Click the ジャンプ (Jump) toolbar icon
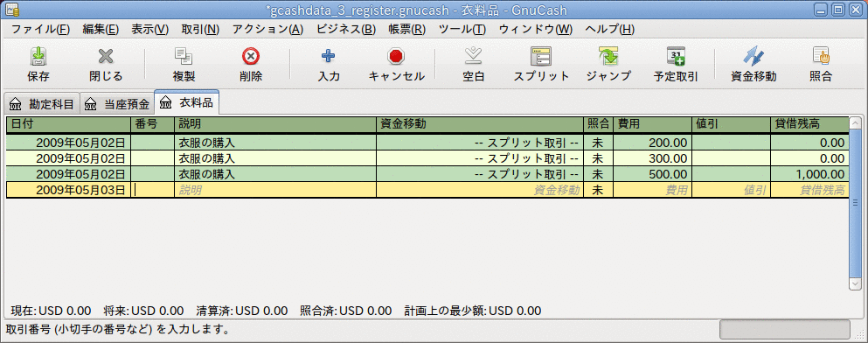 tap(608, 56)
